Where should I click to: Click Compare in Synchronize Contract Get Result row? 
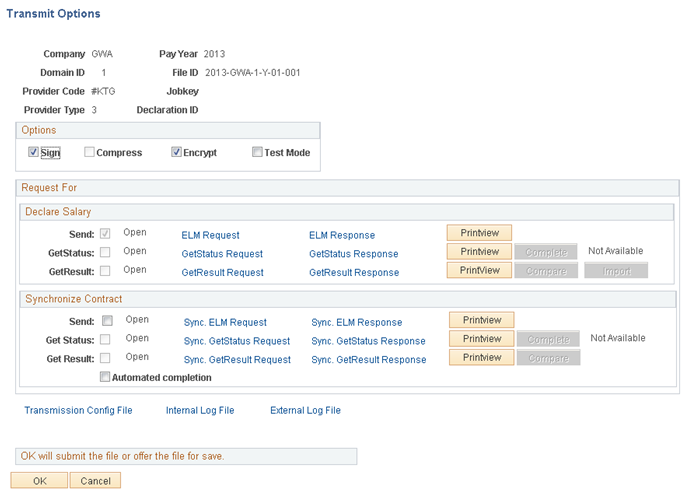pos(548,358)
